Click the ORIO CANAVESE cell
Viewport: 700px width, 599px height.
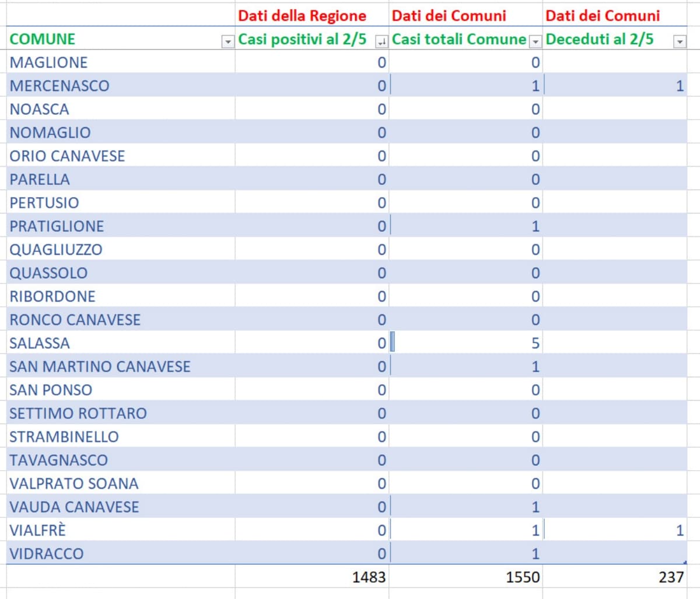(x=67, y=156)
